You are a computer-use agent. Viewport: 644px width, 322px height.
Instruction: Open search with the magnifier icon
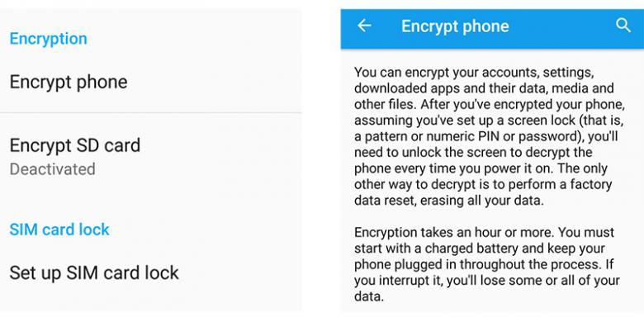coord(623,26)
